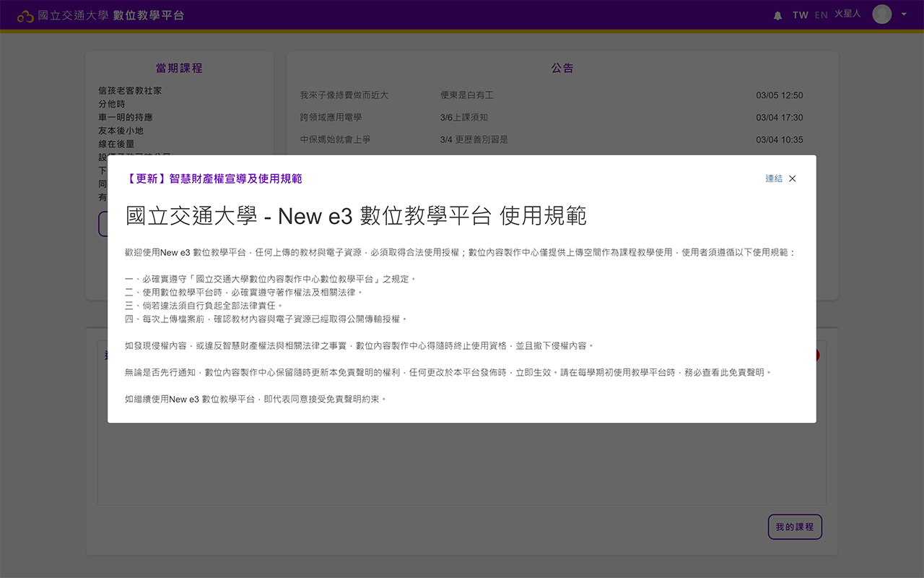This screenshot has width=924, height=578.
Task: Click rule line 四、每次上傳檔案前
Action: pyautogui.click(x=266, y=319)
